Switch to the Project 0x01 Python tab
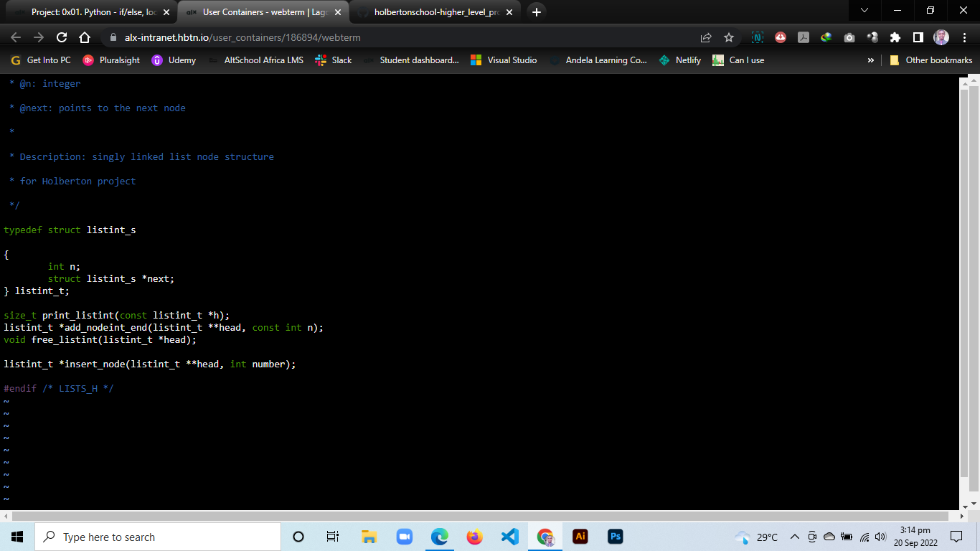The width and height of the screenshot is (980, 551). point(93,12)
